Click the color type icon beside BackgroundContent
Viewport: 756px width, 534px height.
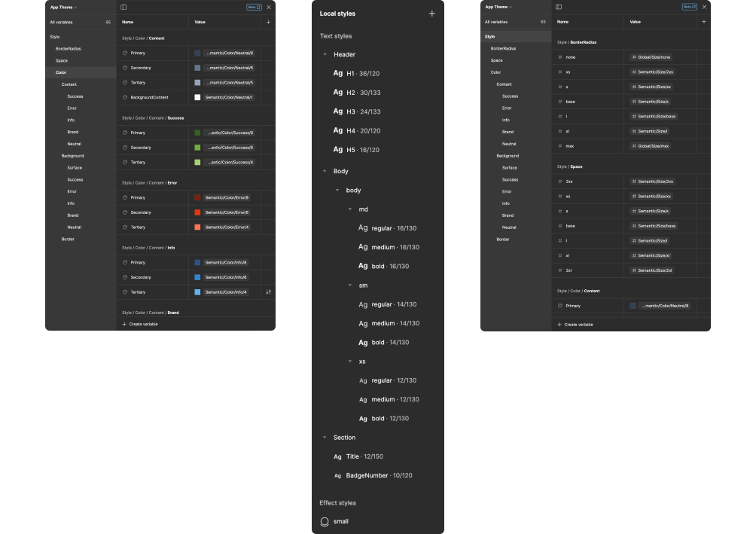pos(125,97)
